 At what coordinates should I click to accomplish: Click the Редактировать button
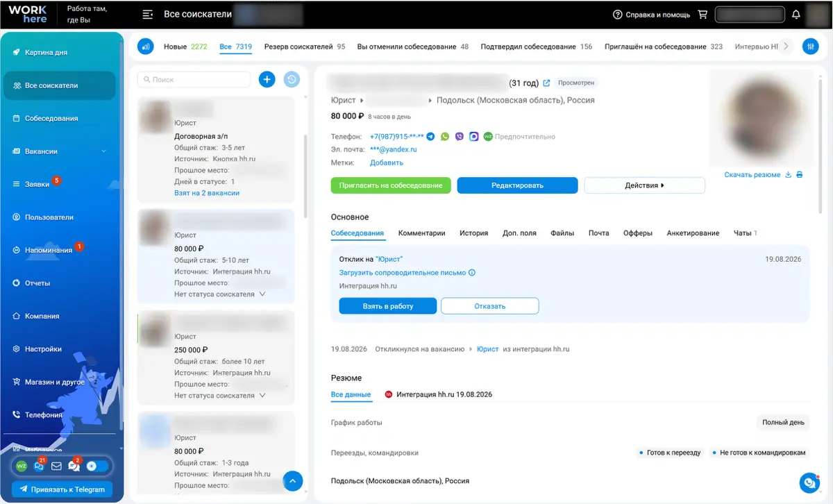517,185
